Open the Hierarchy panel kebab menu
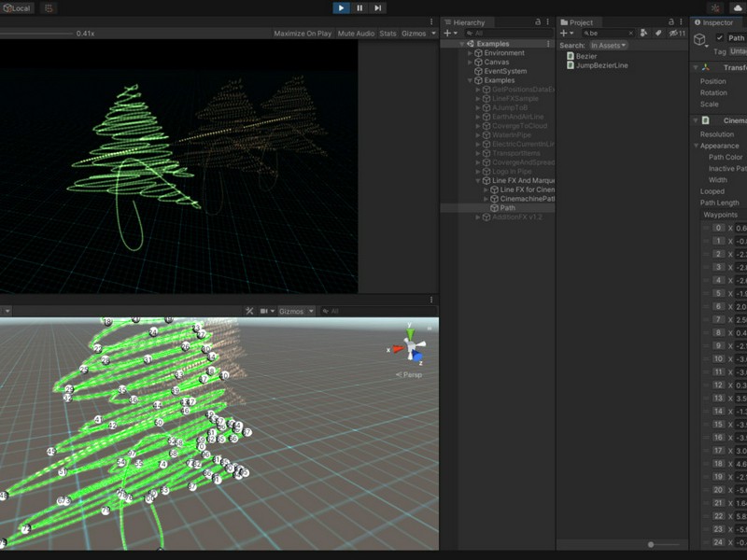This screenshot has height=560, width=747. [548, 21]
